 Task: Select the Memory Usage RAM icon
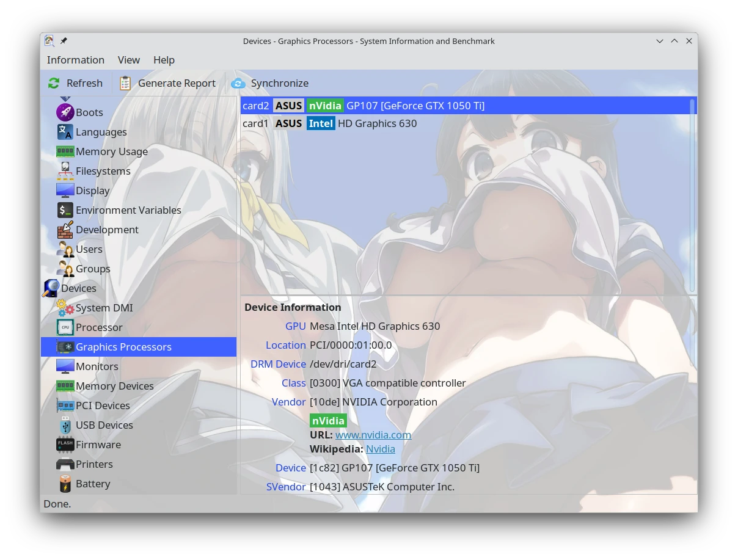point(65,151)
